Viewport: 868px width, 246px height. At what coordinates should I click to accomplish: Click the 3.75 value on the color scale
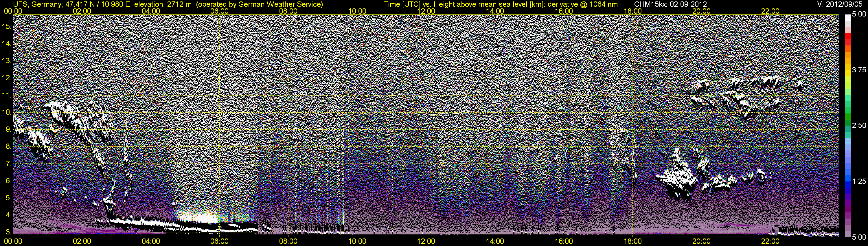tap(859, 70)
